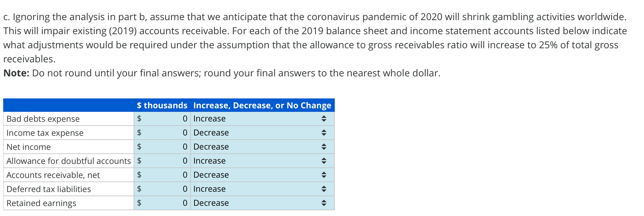This screenshot has height=216, width=644.
Task: Click the Accounts receivable, net arrow icon
Action: pos(324,175)
